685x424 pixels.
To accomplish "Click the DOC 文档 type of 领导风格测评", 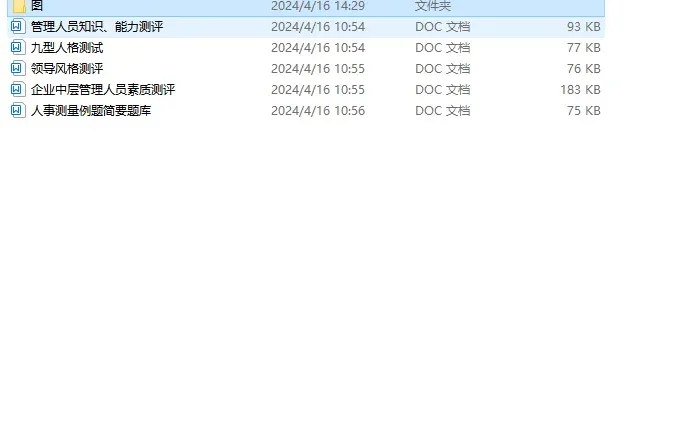I will pyautogui.click(x=443, y=69).
